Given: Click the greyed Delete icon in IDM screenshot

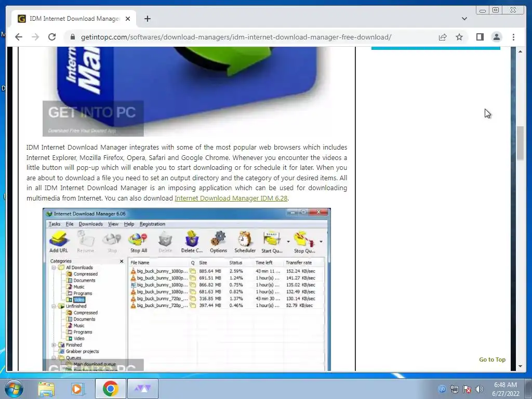Looking at the screenshot, I should click(165, 242).
